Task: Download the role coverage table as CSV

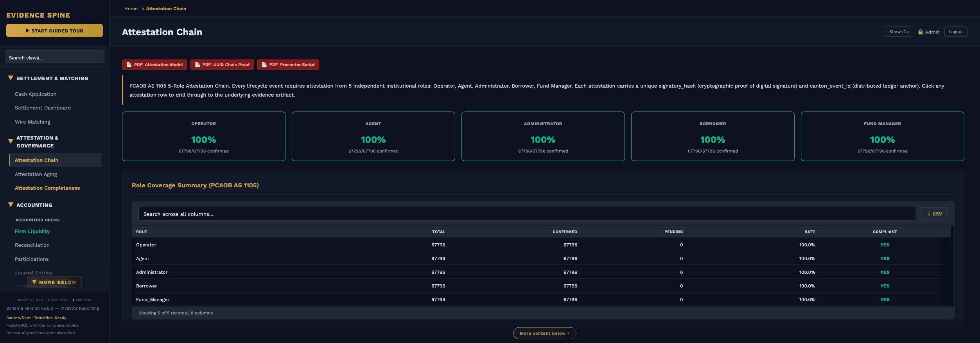Action: [934, 214]
